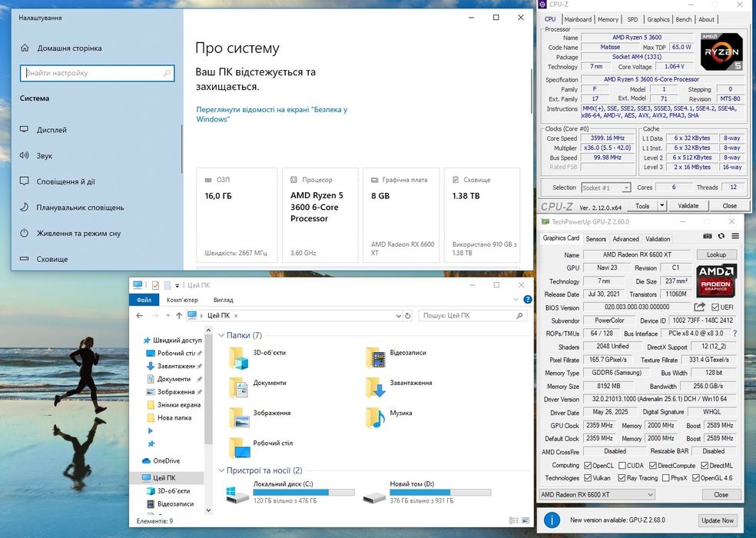Open the Завантаження folder icon
756x538 pixels.
click(375, 387)
